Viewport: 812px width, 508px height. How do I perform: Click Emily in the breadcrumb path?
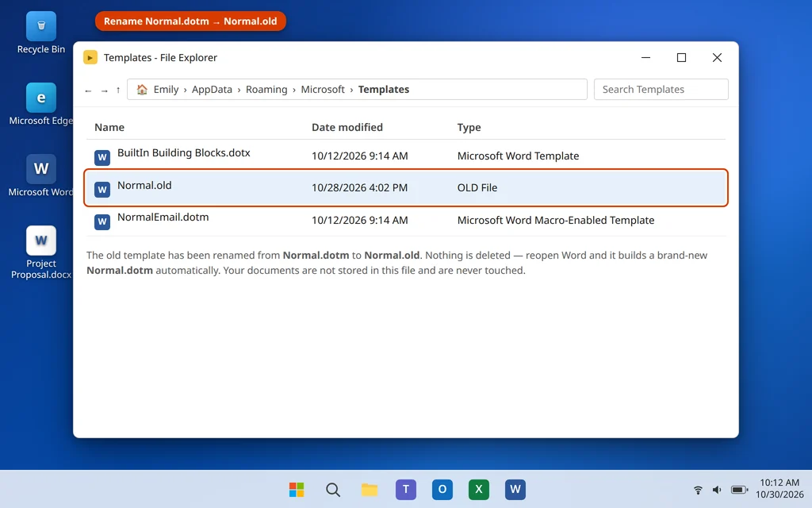166,89
